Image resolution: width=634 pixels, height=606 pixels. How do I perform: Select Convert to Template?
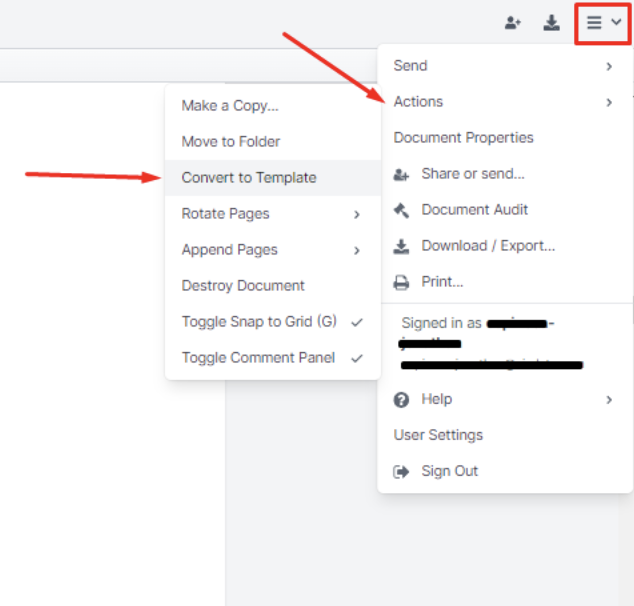click(249, 178)
